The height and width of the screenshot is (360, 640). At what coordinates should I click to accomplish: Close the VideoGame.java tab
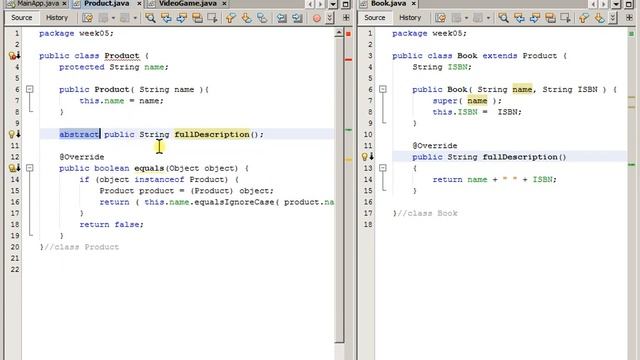click(224, 3)
